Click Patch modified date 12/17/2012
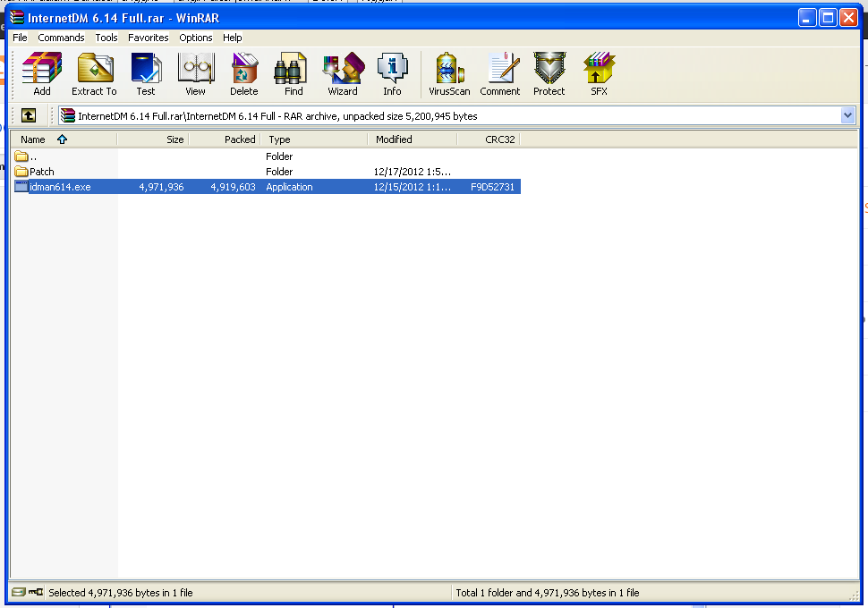This screenshot has height=608, width=868. [412, 172]
